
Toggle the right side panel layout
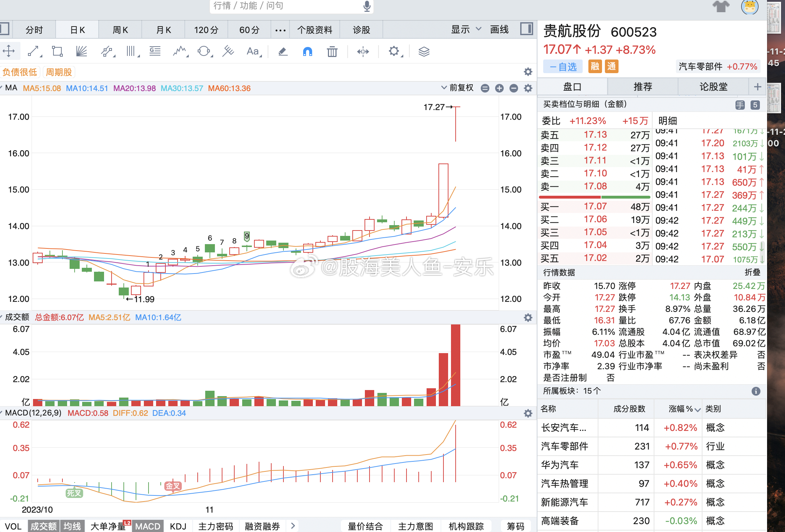526,29
